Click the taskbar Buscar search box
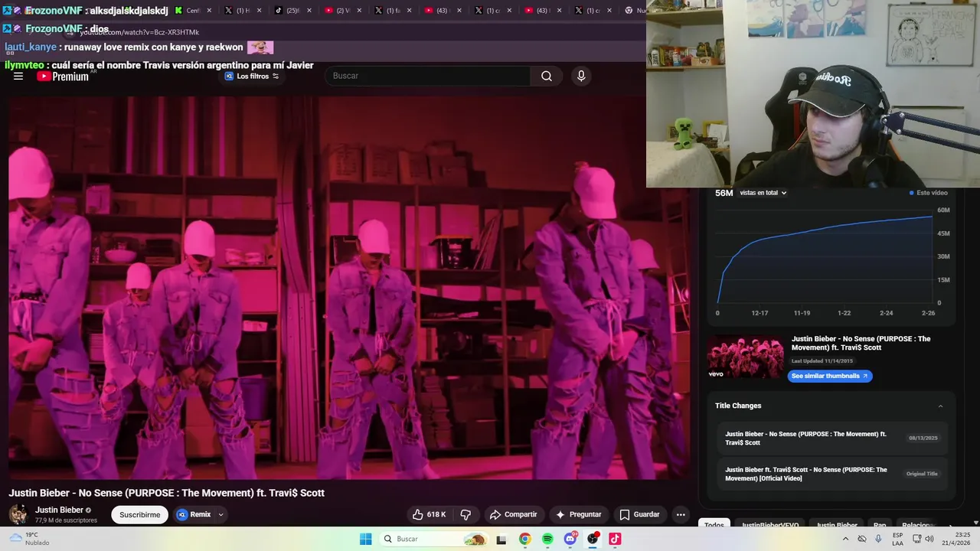 (x=434, y=539)
